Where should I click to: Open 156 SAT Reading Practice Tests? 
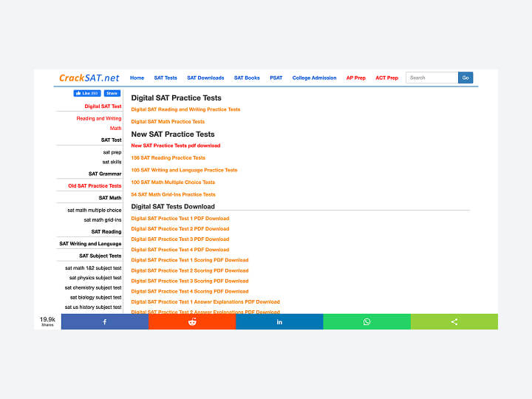click(168, 158)
